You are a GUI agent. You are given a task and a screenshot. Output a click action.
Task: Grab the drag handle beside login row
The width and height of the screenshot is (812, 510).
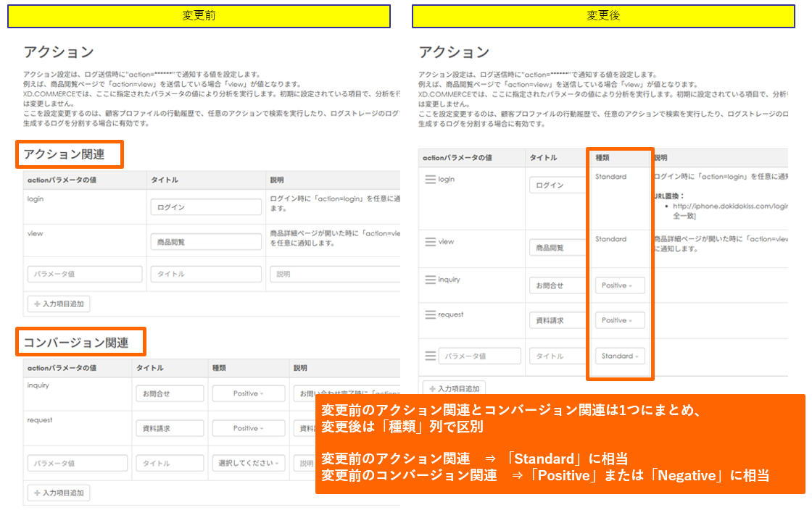coord(430,179)
